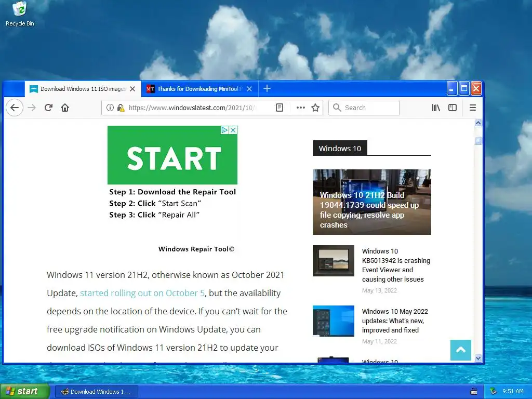Click the scrollbar up arrow
The image size is (532, 399).
click(478, 123)
